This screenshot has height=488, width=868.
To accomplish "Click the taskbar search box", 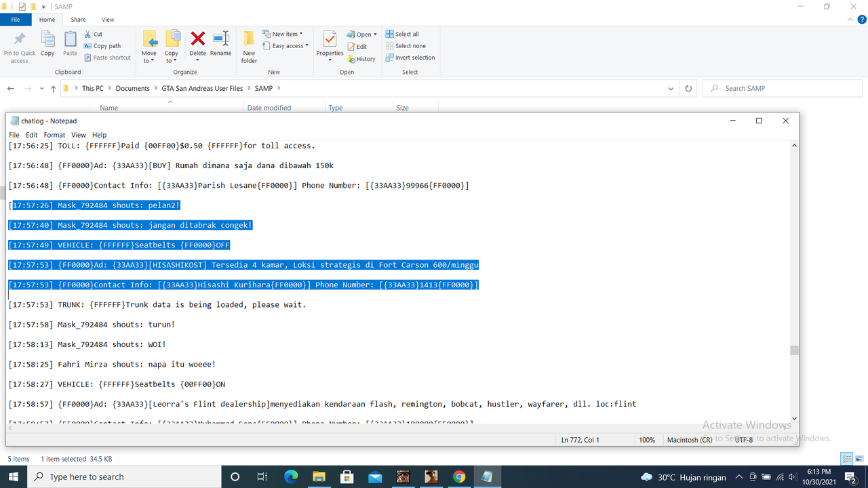I will 125,477.
